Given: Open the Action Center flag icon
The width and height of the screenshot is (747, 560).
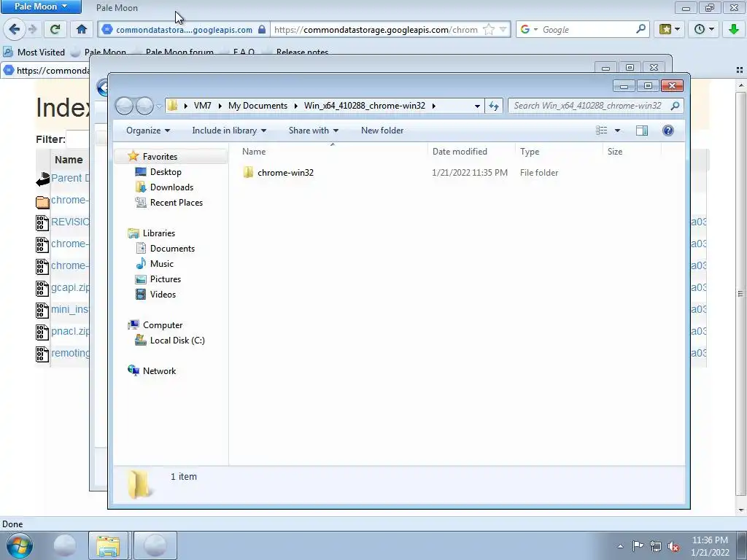Looking at the screenshot, I should [638, 546].
